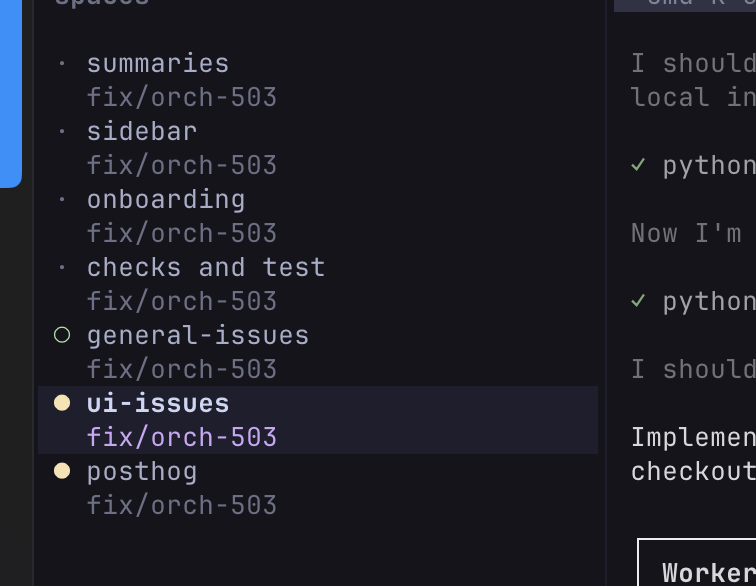This screenshot has width=756, height=586.
Task: Click the ui-issues space title
Action: 158,403
